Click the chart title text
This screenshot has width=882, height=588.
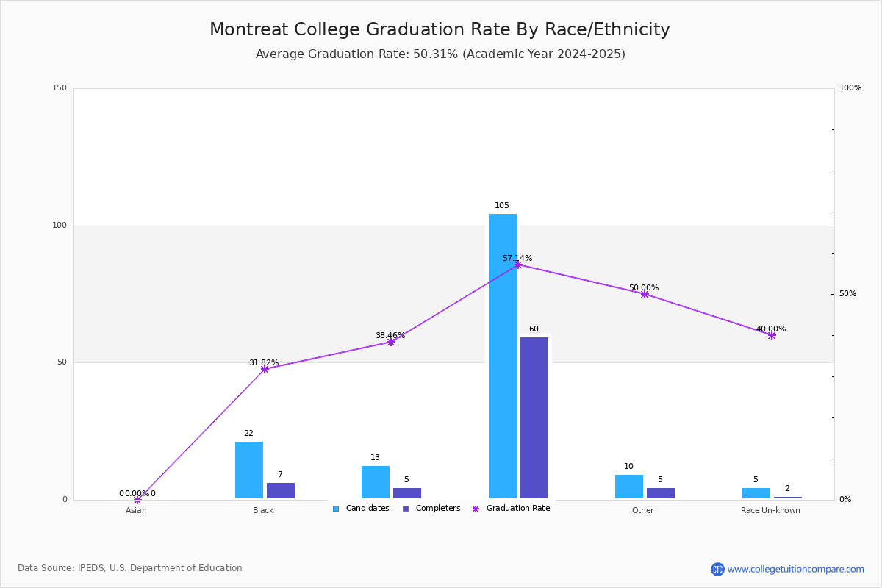440,29
